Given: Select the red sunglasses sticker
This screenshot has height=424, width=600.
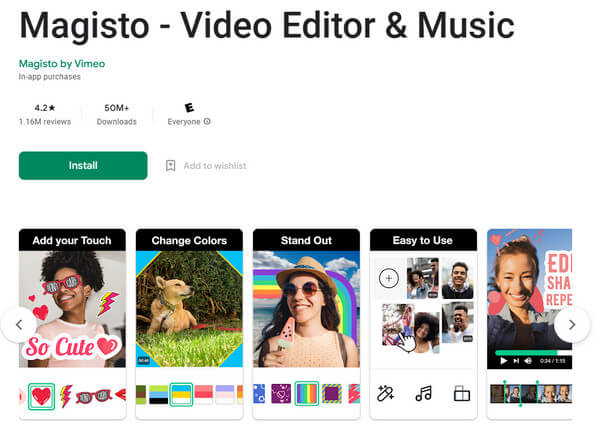Looking at the screenshot, I should (x=94, y=396).
